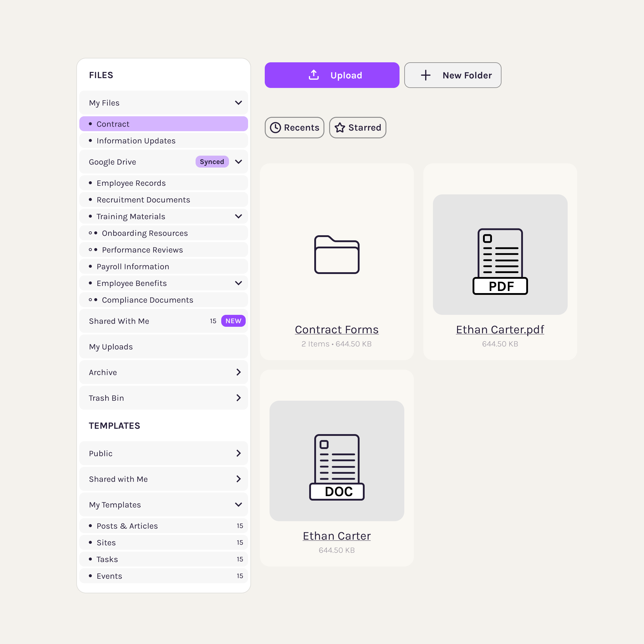The image size is (644, 644).
Task: Collapse the Google Drive section chevron
Action: (x=238, y=162)
